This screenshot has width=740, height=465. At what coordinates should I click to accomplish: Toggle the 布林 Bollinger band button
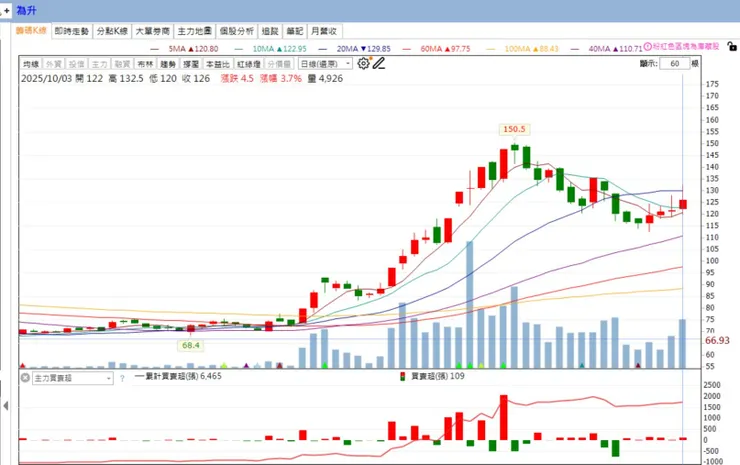145,64
